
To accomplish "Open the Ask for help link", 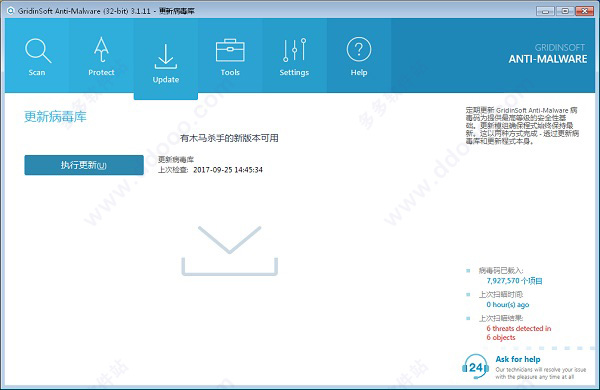I will (518, 359).
